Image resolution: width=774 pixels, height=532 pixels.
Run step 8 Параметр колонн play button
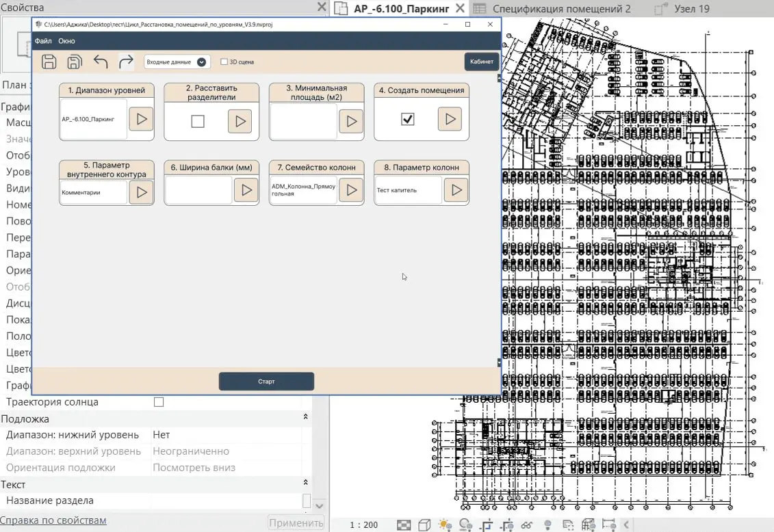point(456,190)
